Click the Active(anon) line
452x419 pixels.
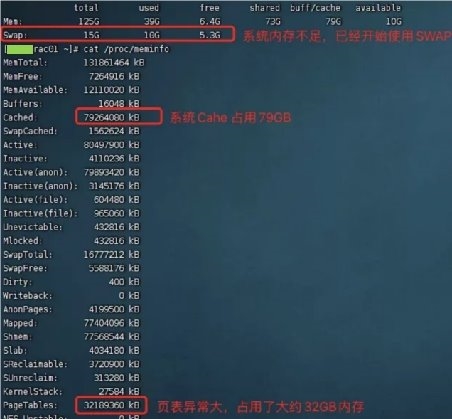click(x=71, y=172)
